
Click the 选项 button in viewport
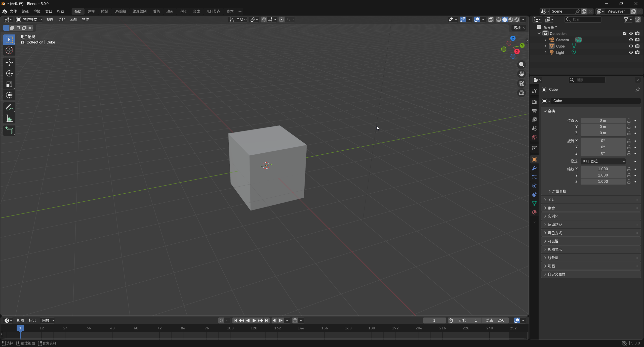click(519, 28)
